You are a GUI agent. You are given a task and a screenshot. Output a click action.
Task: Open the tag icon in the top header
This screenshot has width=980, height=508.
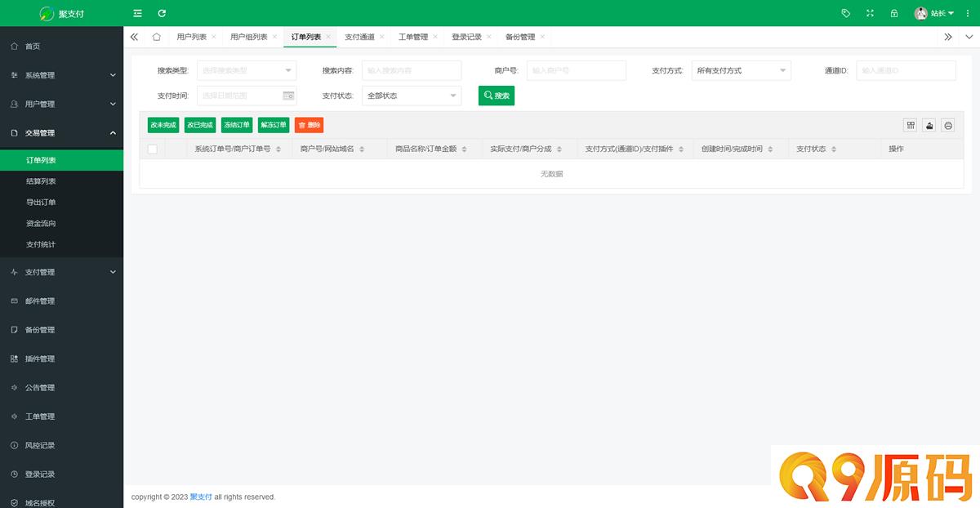click(x=846, y=13)
